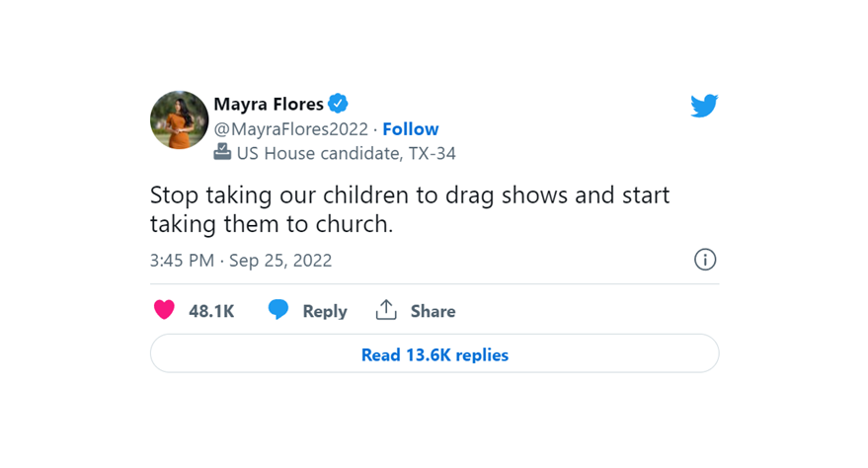Click the Twitter bird logo
Screen dimensions: 868x468
click(x=704, y=106)
